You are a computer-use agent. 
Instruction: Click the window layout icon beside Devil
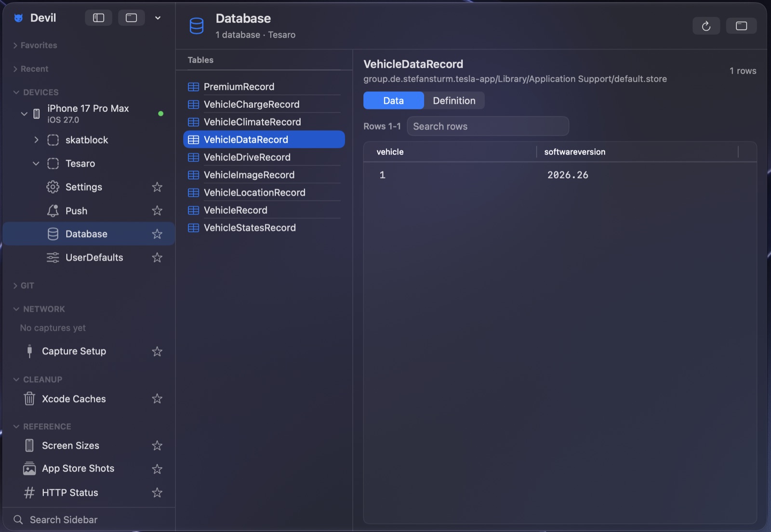pyautogui.click(x=131, y=18)
